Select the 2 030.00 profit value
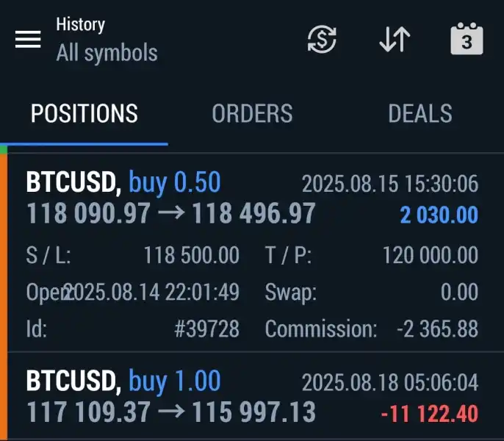 pyautogui.click(x=439, y=215)
